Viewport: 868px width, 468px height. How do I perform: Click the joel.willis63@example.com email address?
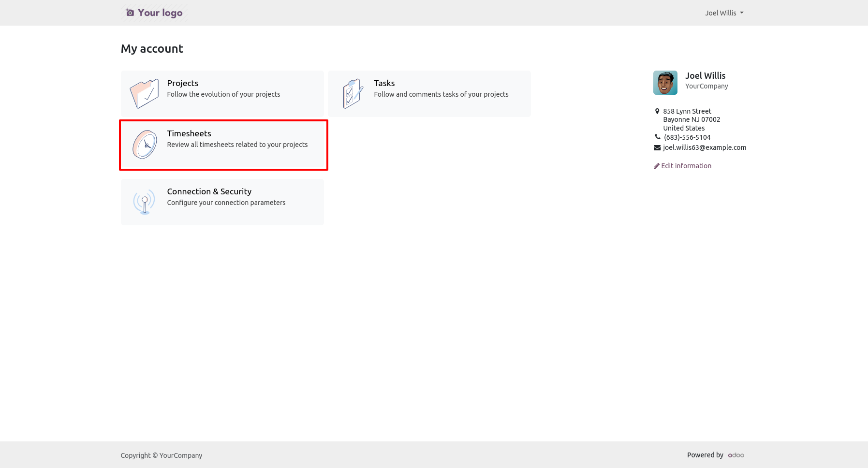coord(704,147)
